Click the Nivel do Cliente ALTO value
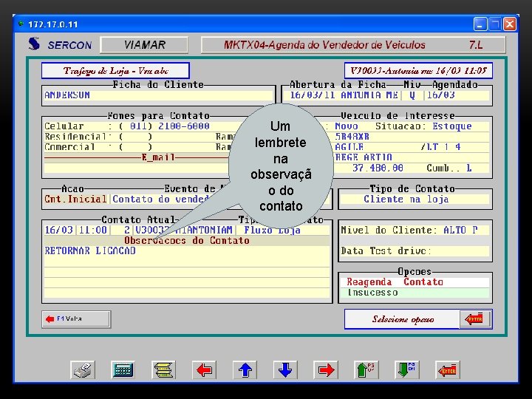The height and width of the screenshot is (399, 532). pos(460,231)
